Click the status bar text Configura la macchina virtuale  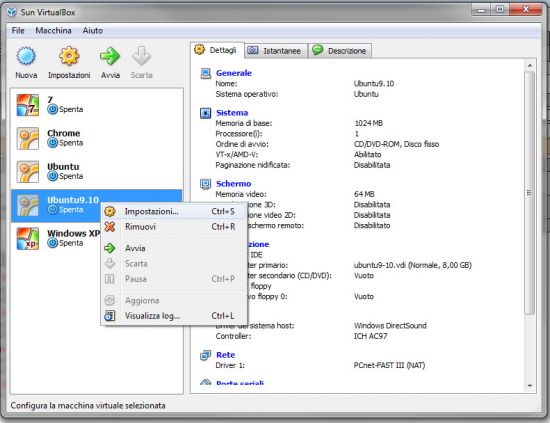[88, 405]
